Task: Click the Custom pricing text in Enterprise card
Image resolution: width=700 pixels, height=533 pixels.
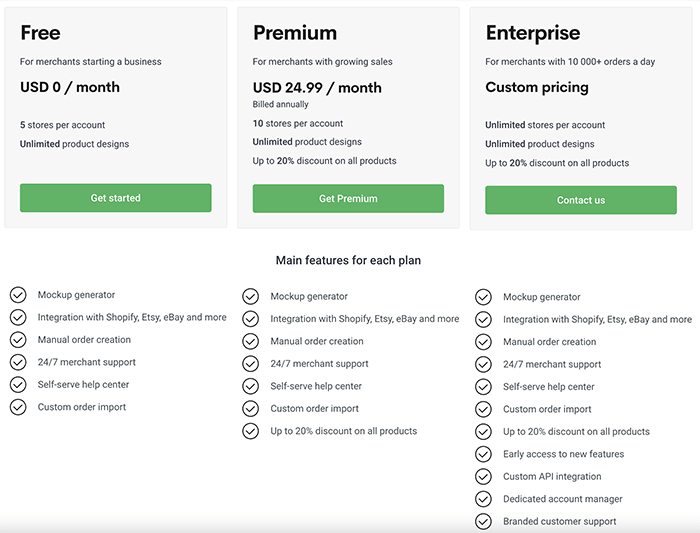Action: [537, 87]
